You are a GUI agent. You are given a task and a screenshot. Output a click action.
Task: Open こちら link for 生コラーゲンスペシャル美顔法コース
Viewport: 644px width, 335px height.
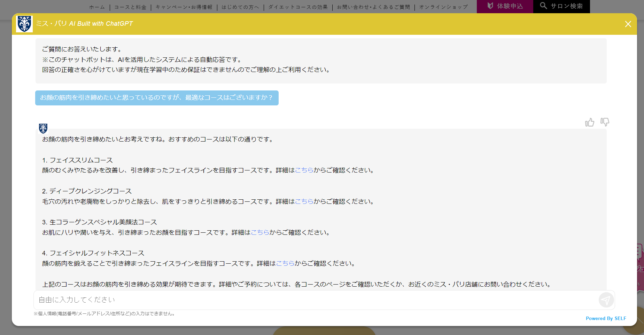(x=260, y=232)
